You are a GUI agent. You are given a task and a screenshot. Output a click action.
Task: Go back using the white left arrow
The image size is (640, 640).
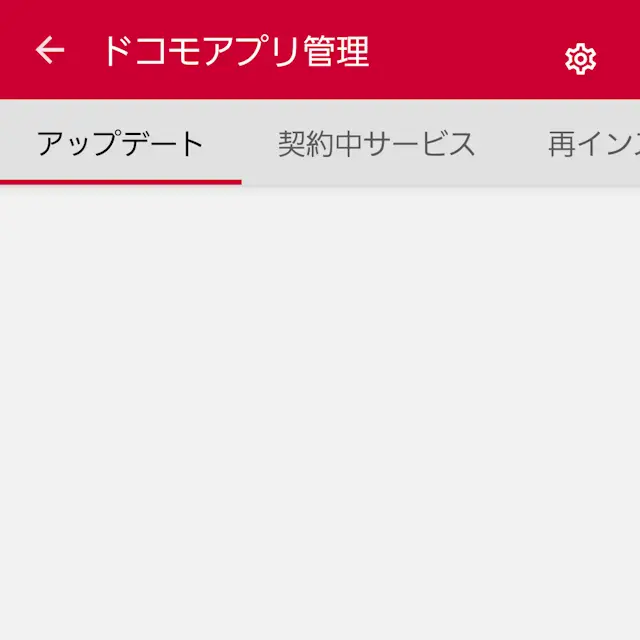coord(50,50)
